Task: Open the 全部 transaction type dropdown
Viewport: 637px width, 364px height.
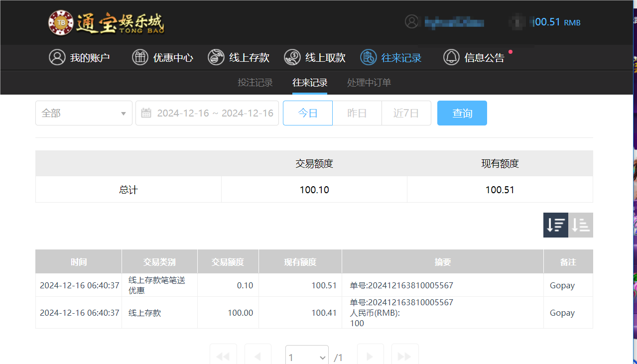Action: 83,113
